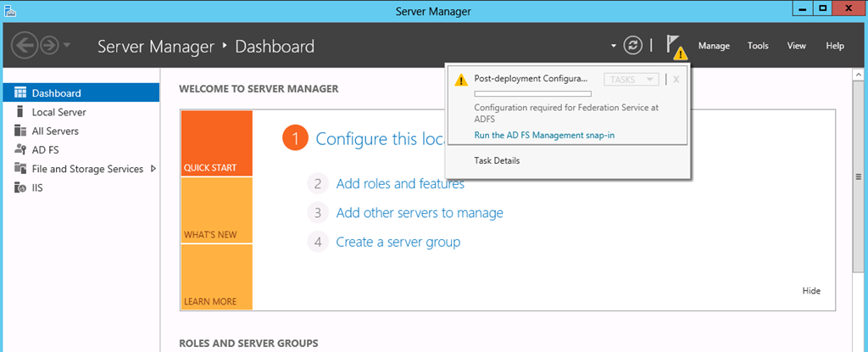This screenshot has height=352, width=868.
Task: Select Local Server in the sidebar
Action: tap(81, 112)
